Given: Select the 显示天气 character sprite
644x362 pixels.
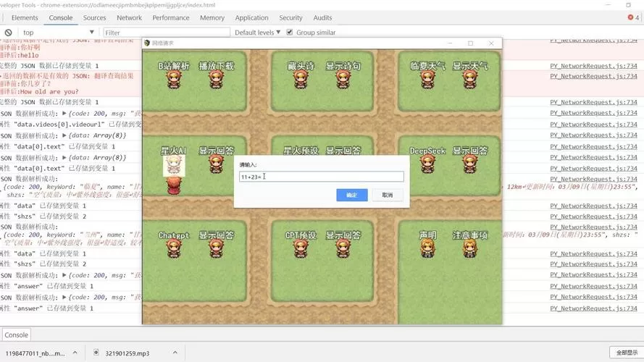Looking at the screenshot, I should pyautogui.click(x=470, y=80).
